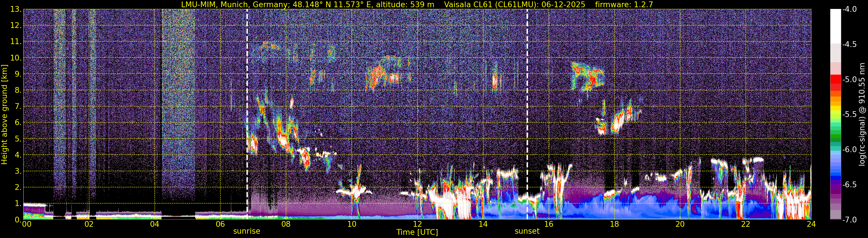Click the '08' time tick label

click(286, 224)
